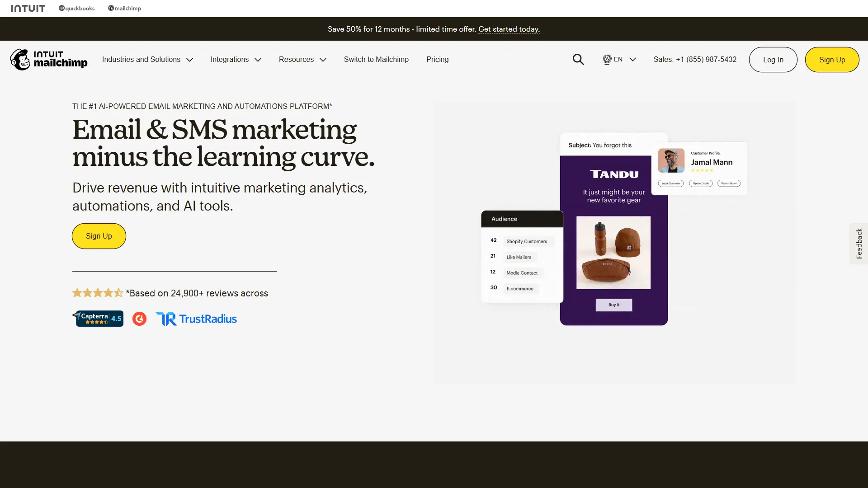Screen dimensions: 868x488
Task: Click the Intuit Mailchimp logo
Action: click(49, 59)
